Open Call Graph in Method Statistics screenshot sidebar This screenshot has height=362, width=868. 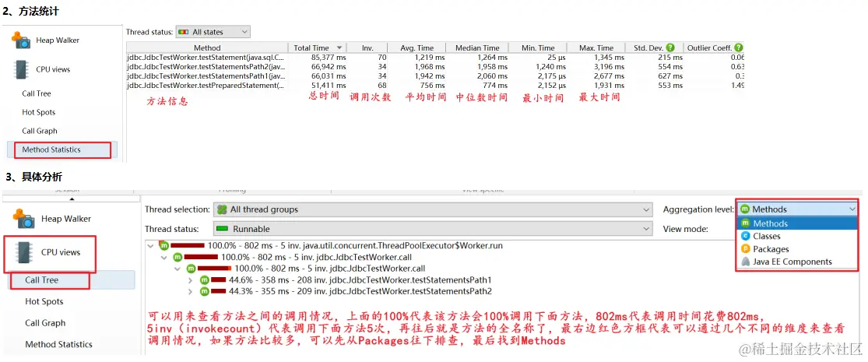tap(40, 132)
